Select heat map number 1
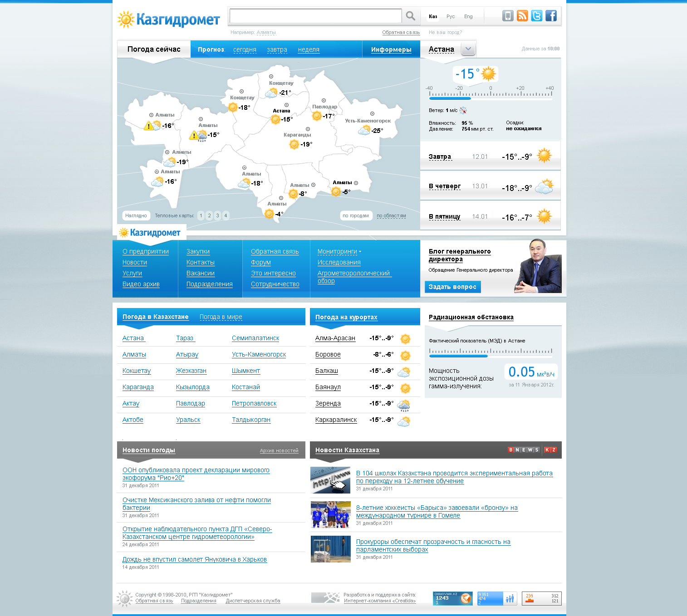 point(201,215)
